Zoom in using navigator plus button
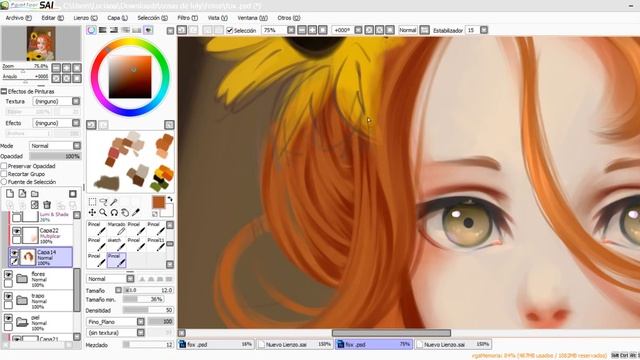This screenshot has width=640, height=360. (x=67, y=68)
